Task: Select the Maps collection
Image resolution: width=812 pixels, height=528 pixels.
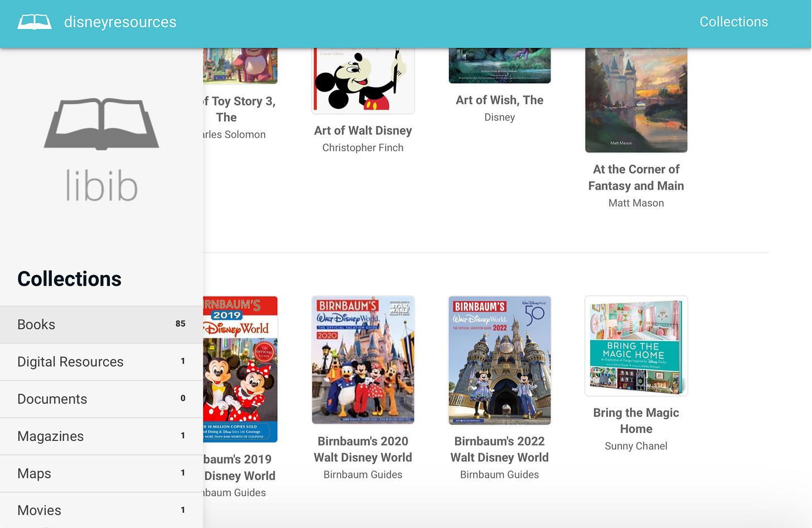Action: [x=101, y=473]
